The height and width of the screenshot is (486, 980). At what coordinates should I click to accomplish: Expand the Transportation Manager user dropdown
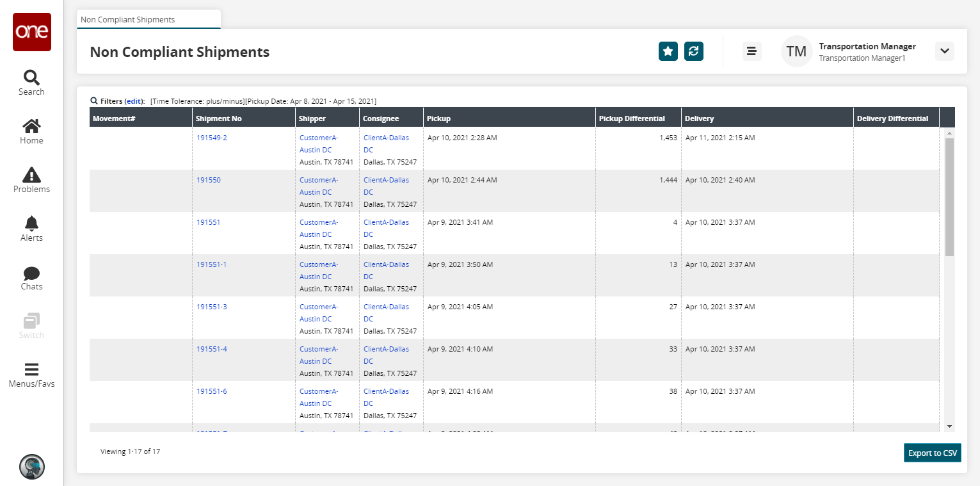(x=945, y=51)
